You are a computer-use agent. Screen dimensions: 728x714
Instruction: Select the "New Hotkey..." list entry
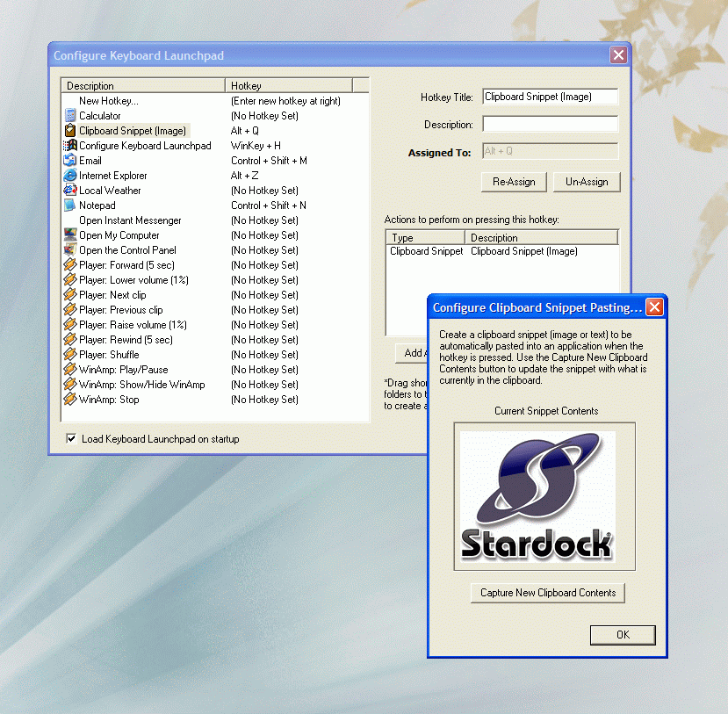point(109,101)
